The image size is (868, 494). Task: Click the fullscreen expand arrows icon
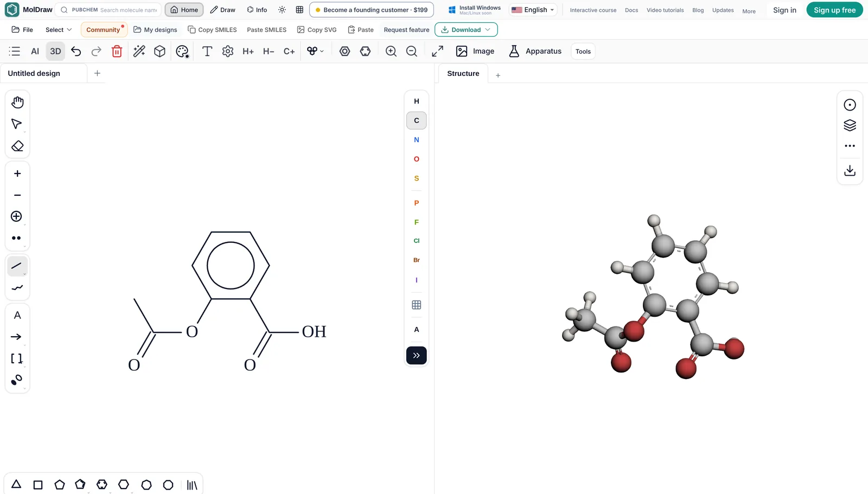[x=437, y=51]
